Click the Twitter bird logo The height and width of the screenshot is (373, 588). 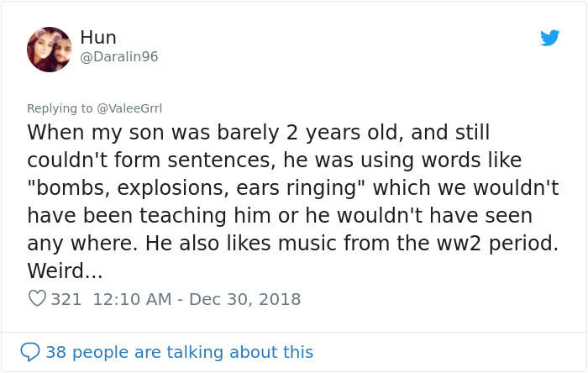549,38
